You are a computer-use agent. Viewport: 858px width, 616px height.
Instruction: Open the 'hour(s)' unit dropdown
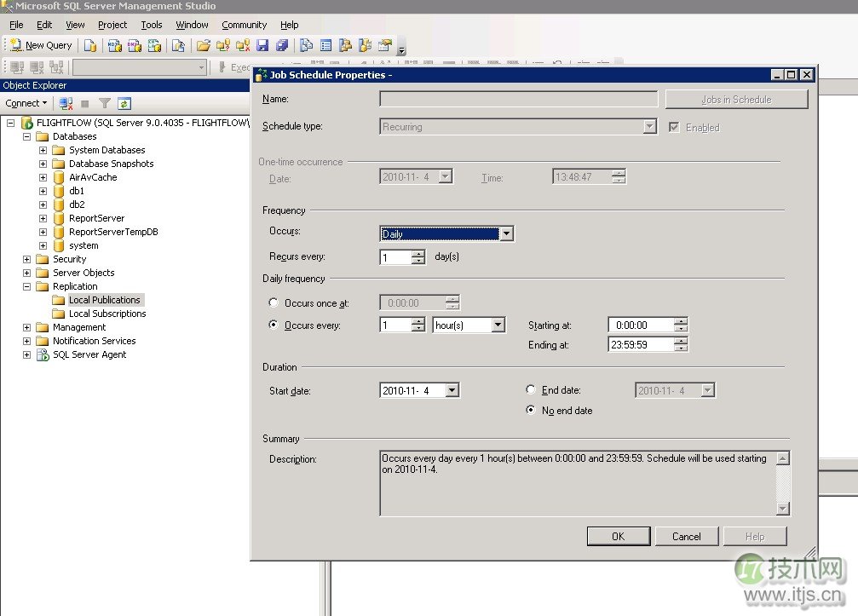tap(498, 325)
